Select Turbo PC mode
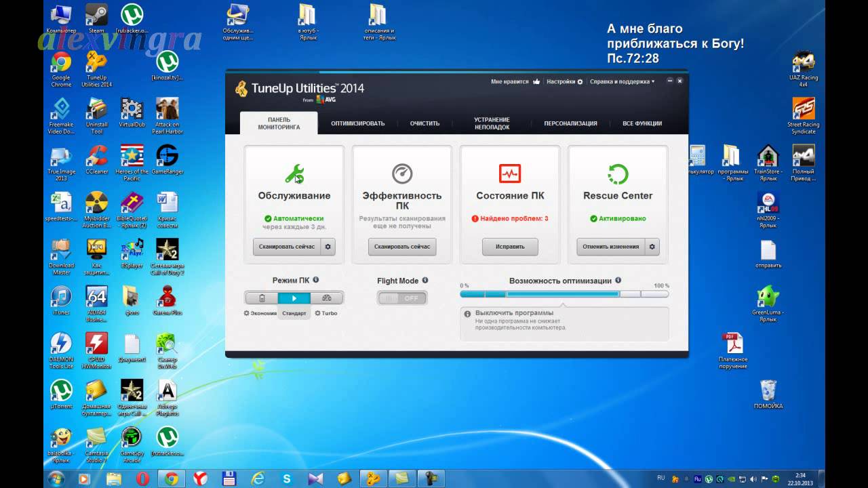 pos(327,298)
